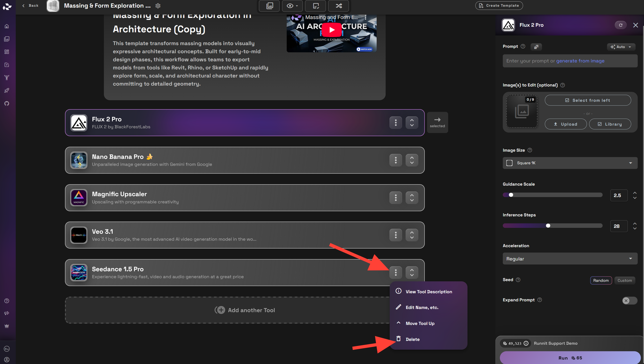Play the Massing and Form YouTube video
This screenshot has height=364, width=644.
pos(331,30)
